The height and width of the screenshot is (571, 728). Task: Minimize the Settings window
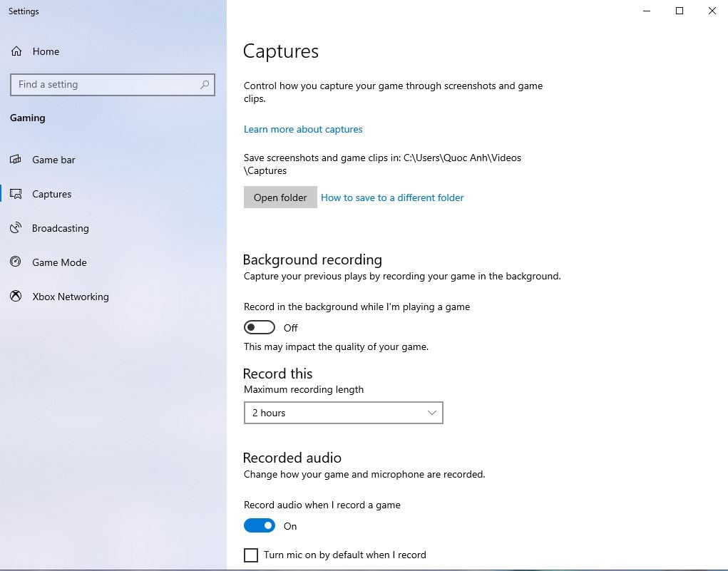646,11
